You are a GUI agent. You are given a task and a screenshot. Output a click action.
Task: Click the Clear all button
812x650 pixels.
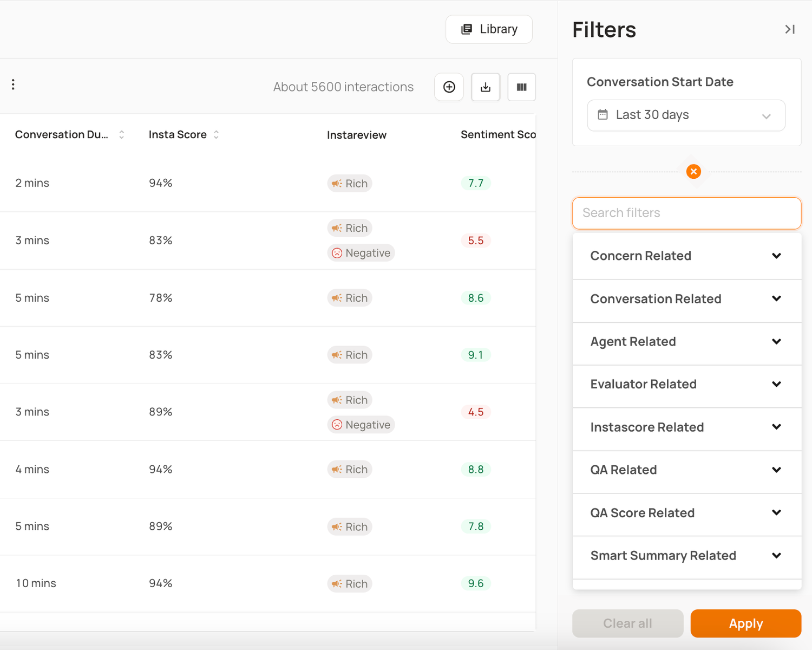(x=627, y=623)
